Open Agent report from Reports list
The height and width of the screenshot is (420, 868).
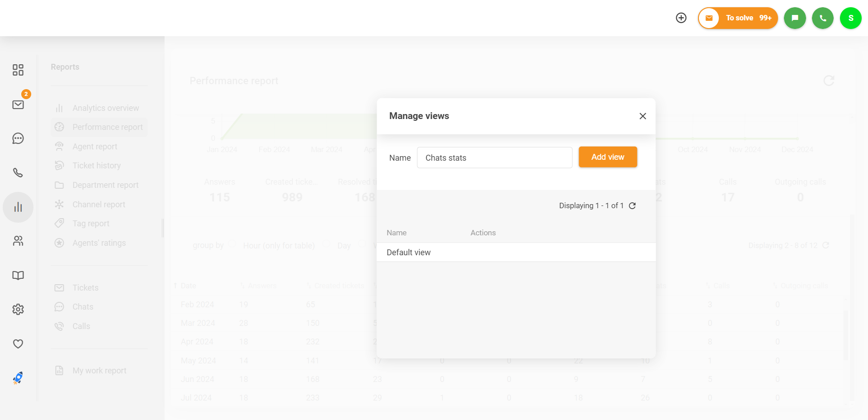[x=94, y=146]
